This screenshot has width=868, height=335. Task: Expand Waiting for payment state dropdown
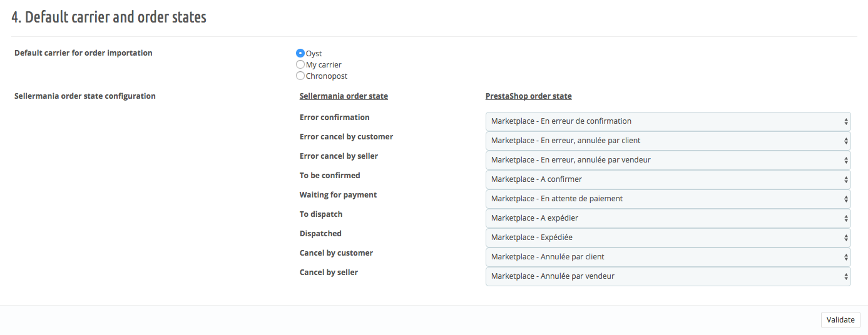(668, 199)
